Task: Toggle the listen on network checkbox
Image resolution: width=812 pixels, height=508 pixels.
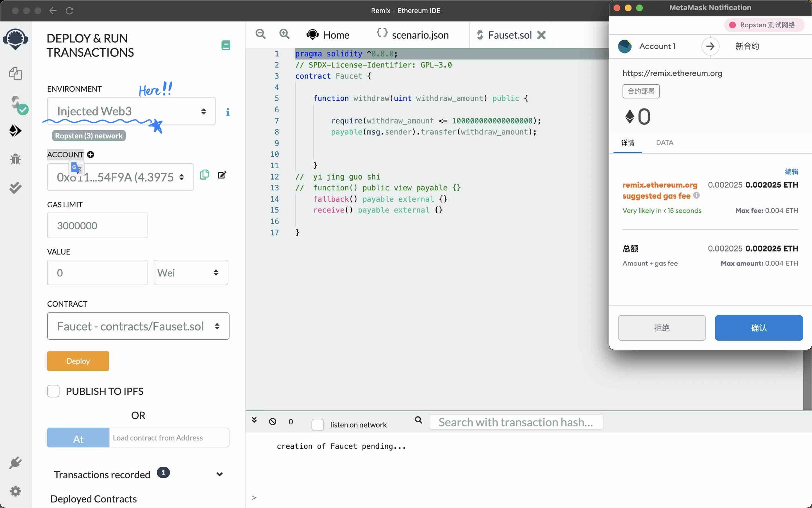Action: click(318, 424)
